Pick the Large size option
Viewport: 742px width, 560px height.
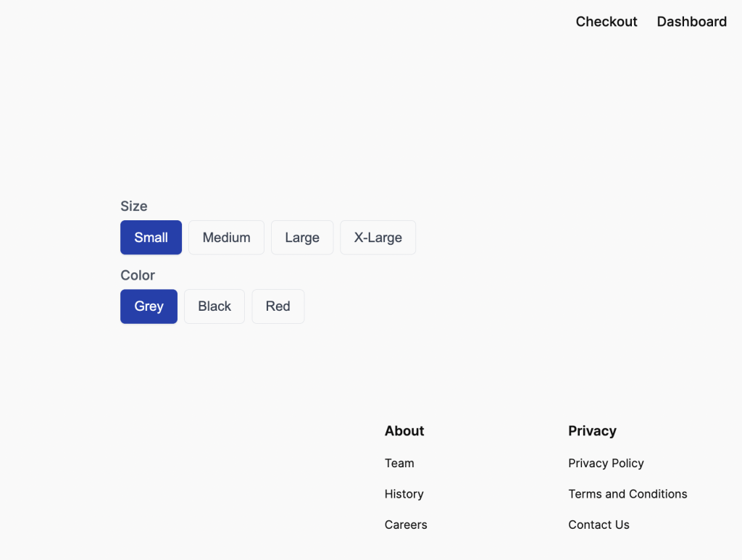point(302,238)
